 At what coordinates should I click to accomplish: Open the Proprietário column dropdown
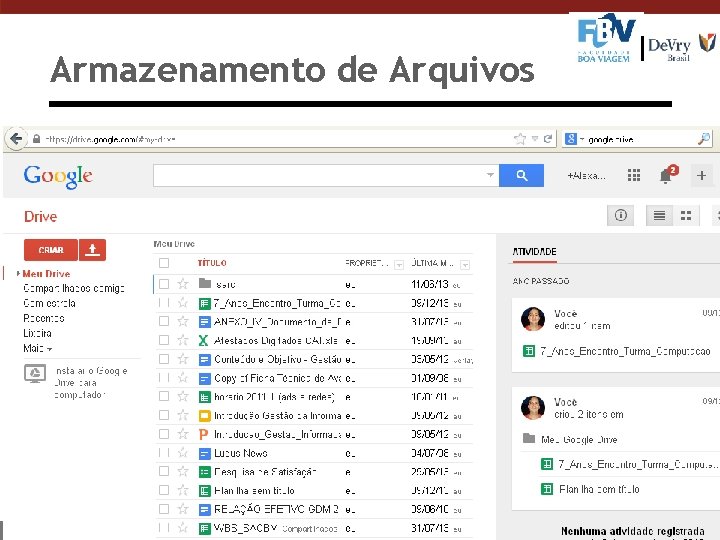[x=399, y=264]
